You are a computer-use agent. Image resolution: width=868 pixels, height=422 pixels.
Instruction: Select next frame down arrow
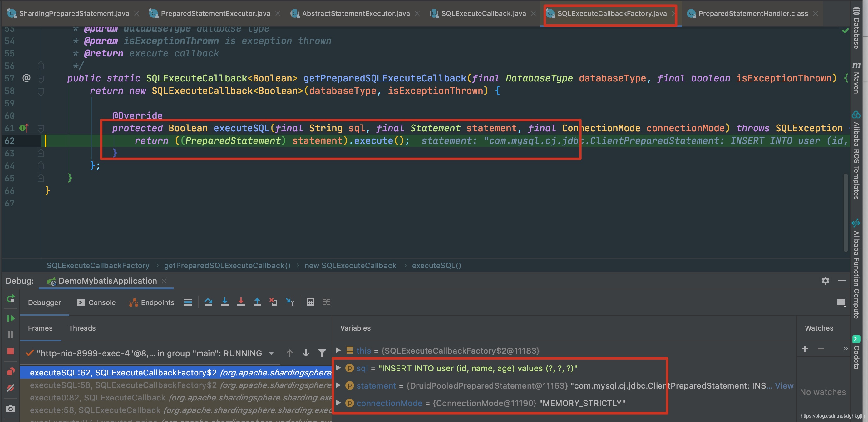click(306, 353)
